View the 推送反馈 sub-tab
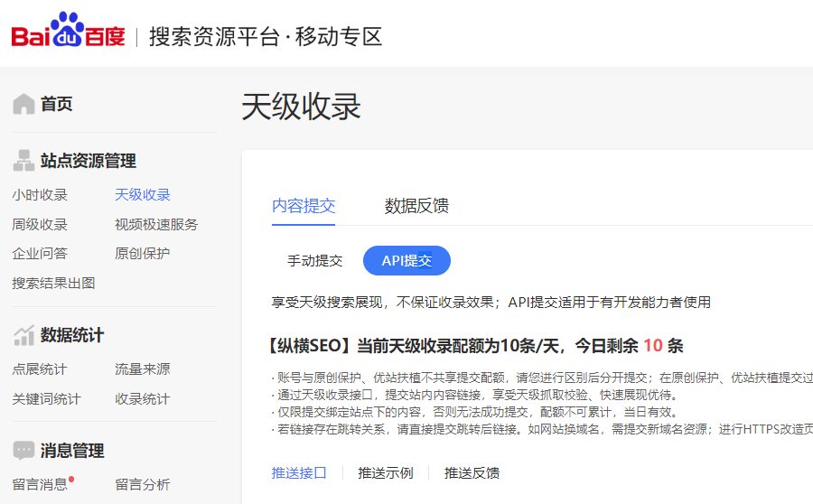Viewport: 813px width, 504px height. pos(472,472)
